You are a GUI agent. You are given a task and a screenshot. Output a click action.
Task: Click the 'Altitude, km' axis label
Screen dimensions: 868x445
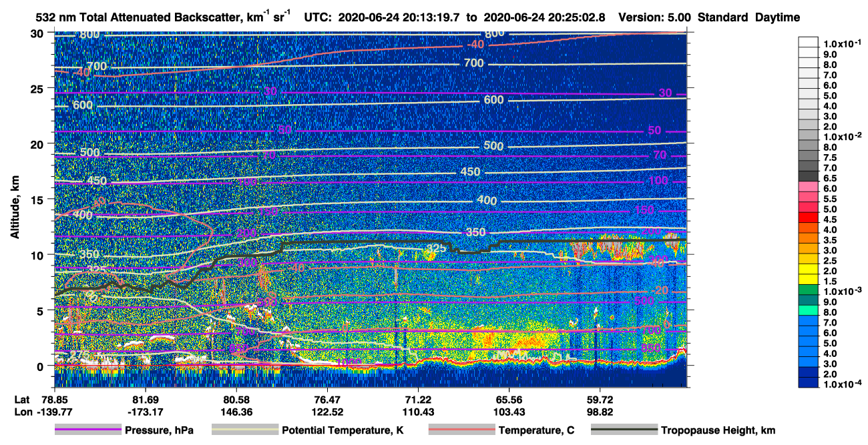tap(15, 207)
